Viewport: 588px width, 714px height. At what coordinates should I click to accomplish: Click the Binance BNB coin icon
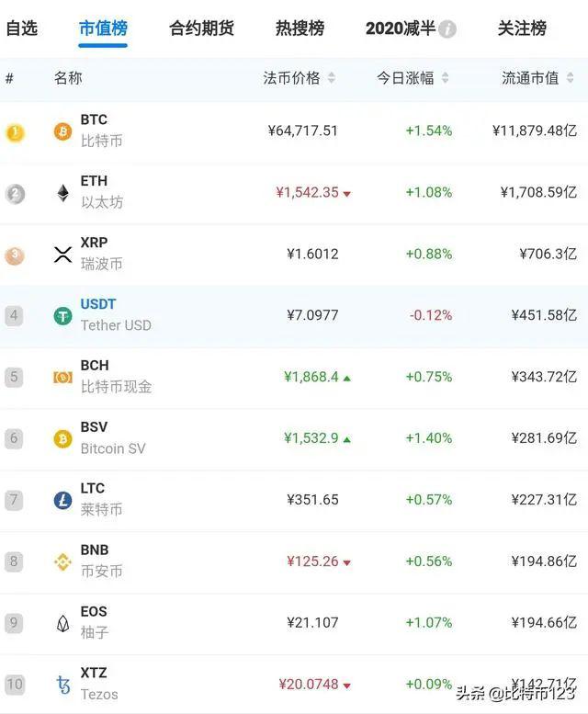tap(62, 561)
